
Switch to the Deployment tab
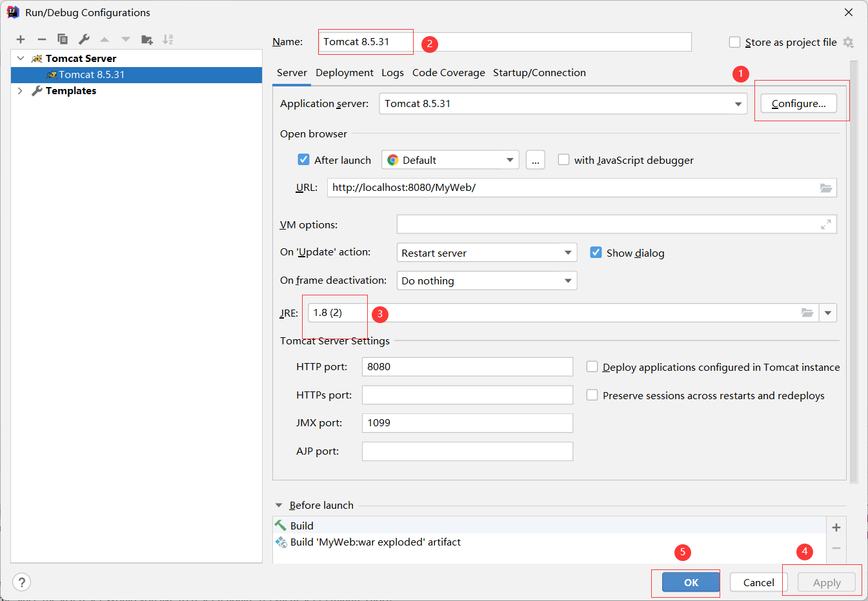click(x=345, y=73)
